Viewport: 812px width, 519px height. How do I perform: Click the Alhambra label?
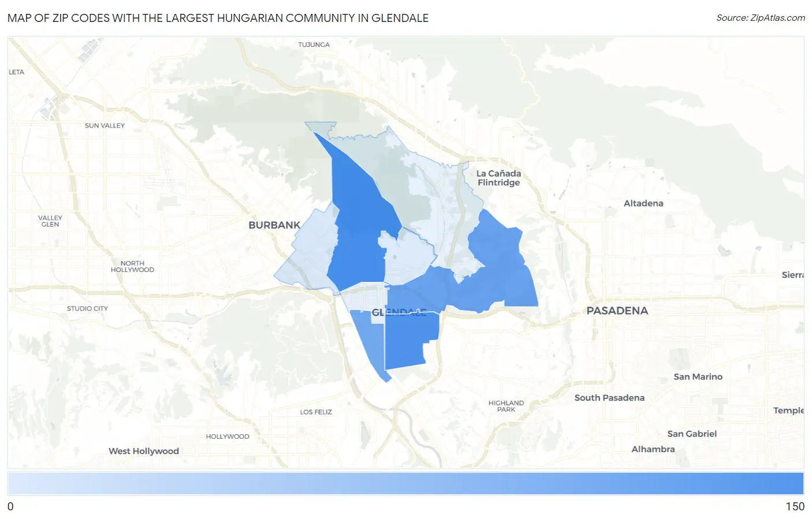click(x=653, y=449)
